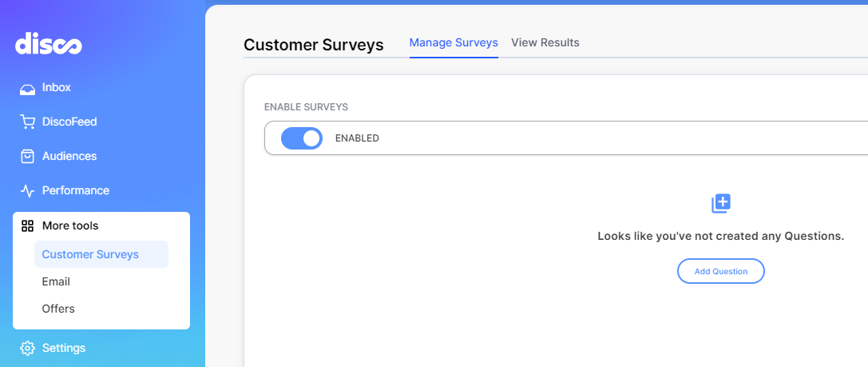Go to Email under More tools

[x=56, y=281]
